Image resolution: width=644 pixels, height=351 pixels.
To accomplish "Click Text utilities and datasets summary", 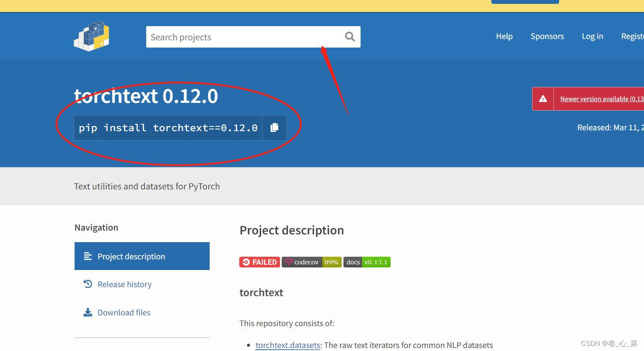I will coord(147,186).
